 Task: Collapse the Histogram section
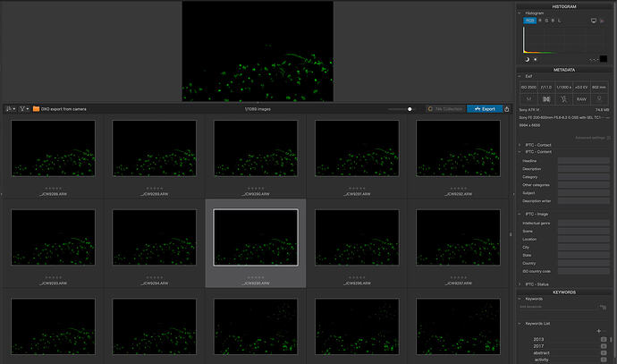click(520, 13)
